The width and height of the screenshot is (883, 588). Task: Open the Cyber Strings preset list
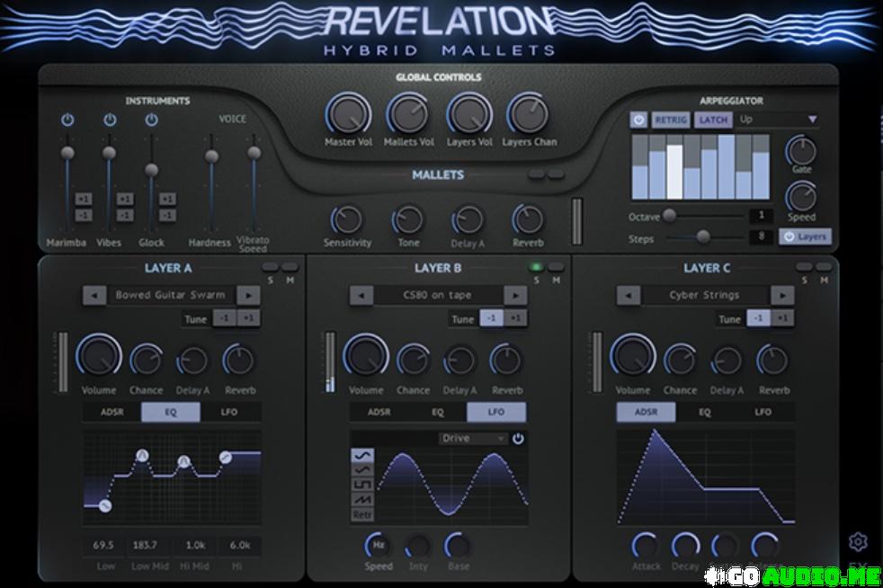[x=704, y=295]
